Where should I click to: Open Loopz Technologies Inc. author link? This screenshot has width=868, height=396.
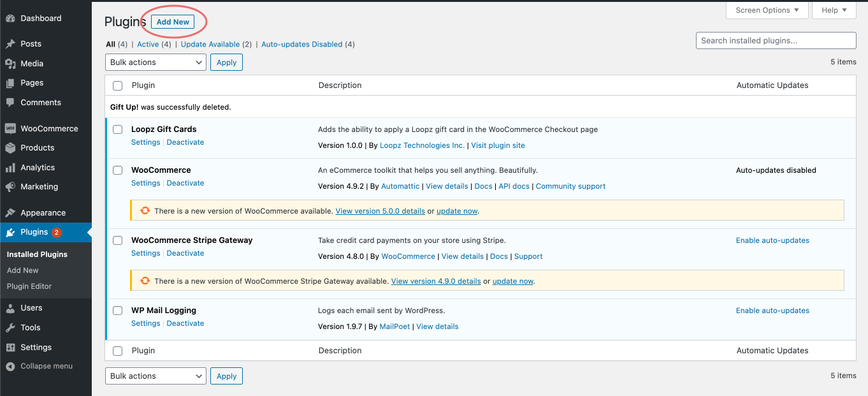(x=422, y=145)
